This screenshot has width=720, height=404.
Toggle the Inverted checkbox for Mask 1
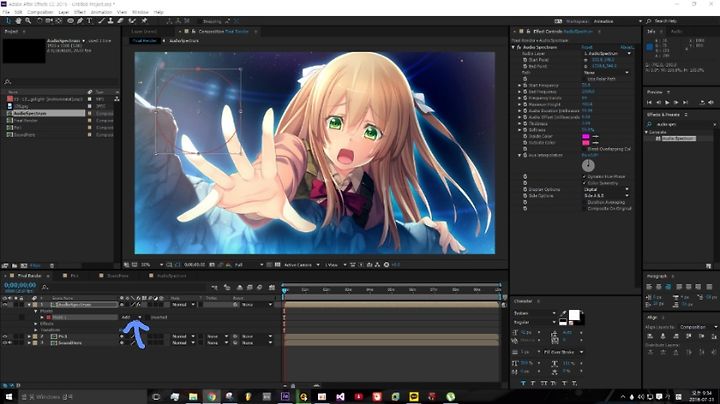[147, 317]
